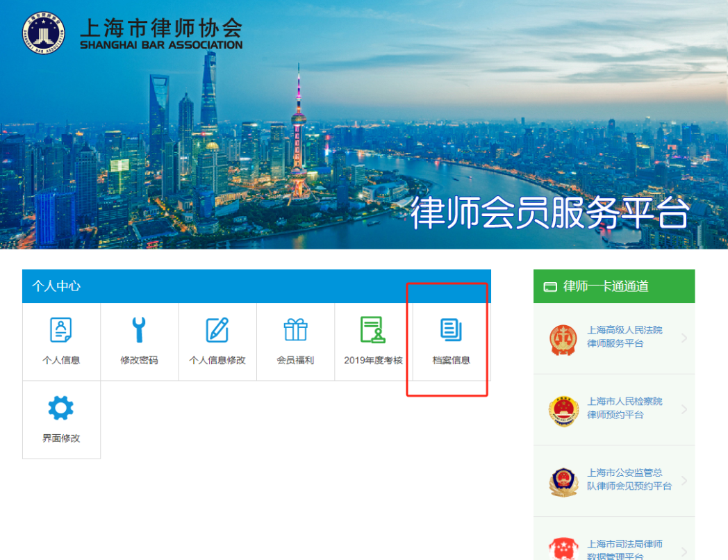728x560 pixels.
Task: Click the Shanghai Bar Association logo emblem
Action: (x=42, y=33)
